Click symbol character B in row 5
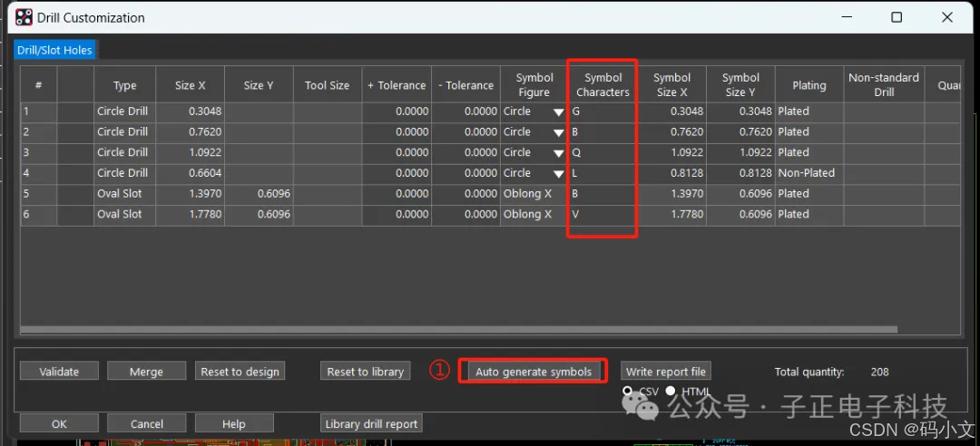This screenshot has width=980, height=446. tap(603, 194)
